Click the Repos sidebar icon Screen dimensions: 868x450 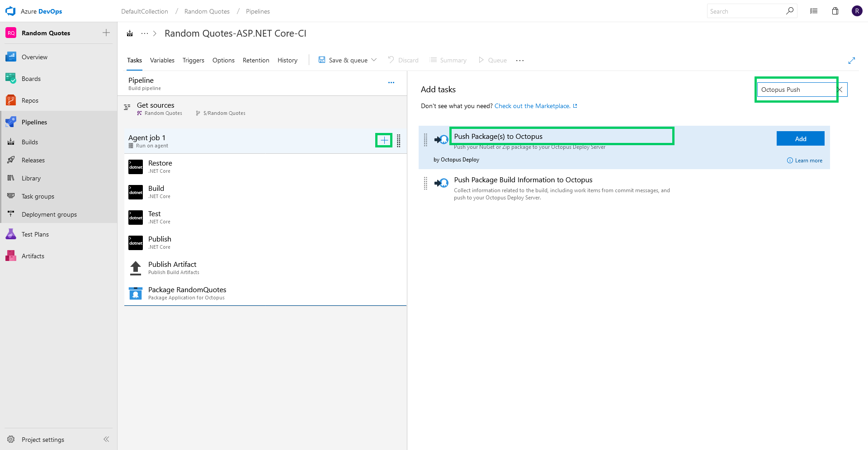pos(11,100)
